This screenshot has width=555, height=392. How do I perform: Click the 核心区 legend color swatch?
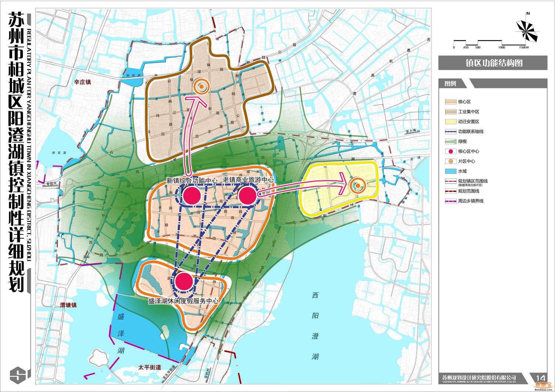[450, 102]
